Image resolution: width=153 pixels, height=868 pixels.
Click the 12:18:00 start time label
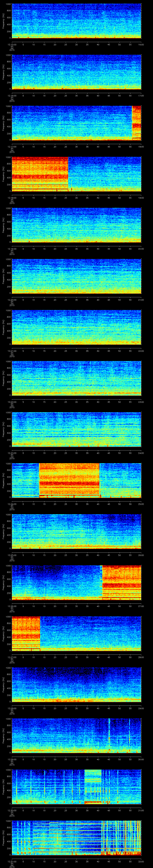(x=12, y=198)
